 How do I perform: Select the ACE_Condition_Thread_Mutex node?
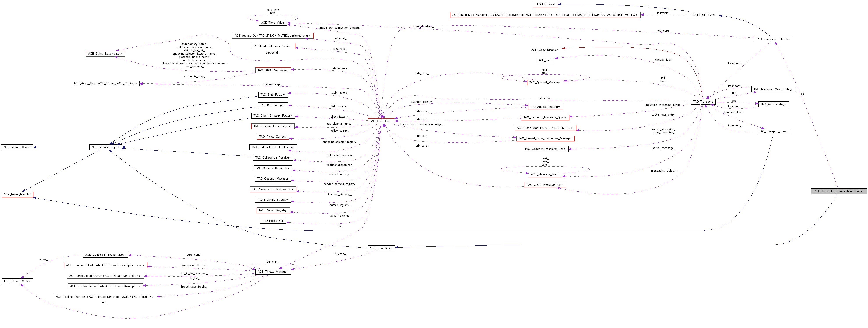[105, 255]
